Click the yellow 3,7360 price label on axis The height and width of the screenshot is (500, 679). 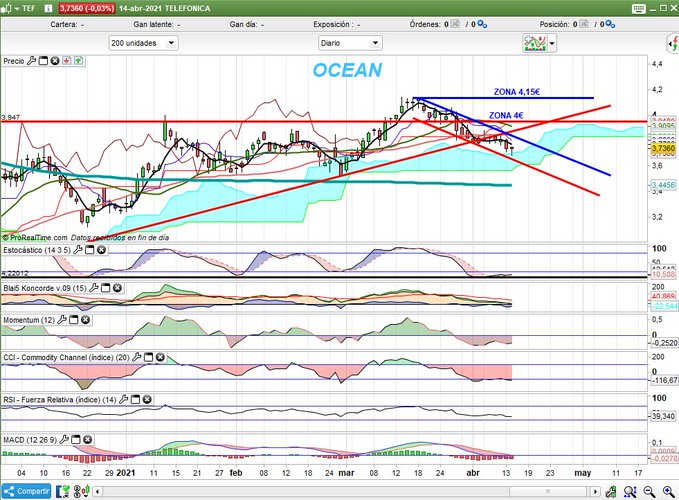[663, 148]
